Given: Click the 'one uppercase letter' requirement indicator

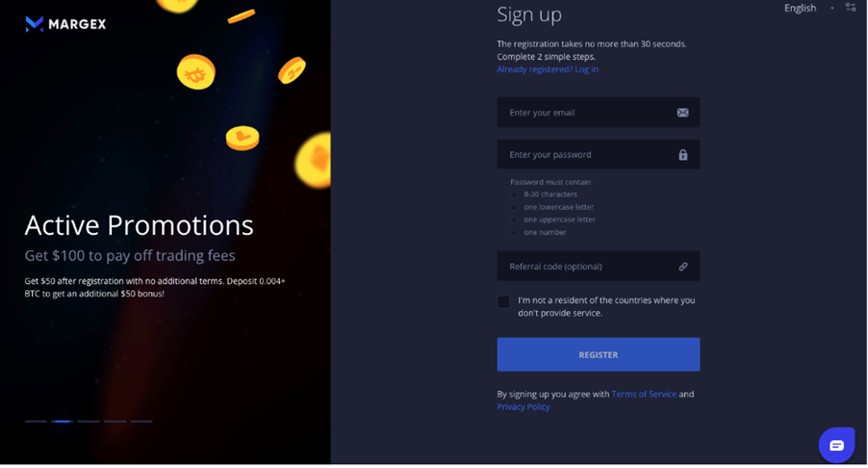Looking at the screenshot, I should (515, 220).
